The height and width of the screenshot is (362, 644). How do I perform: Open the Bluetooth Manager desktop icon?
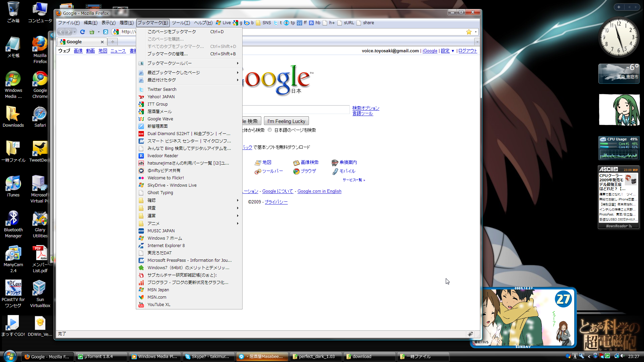tap(13, 224)
